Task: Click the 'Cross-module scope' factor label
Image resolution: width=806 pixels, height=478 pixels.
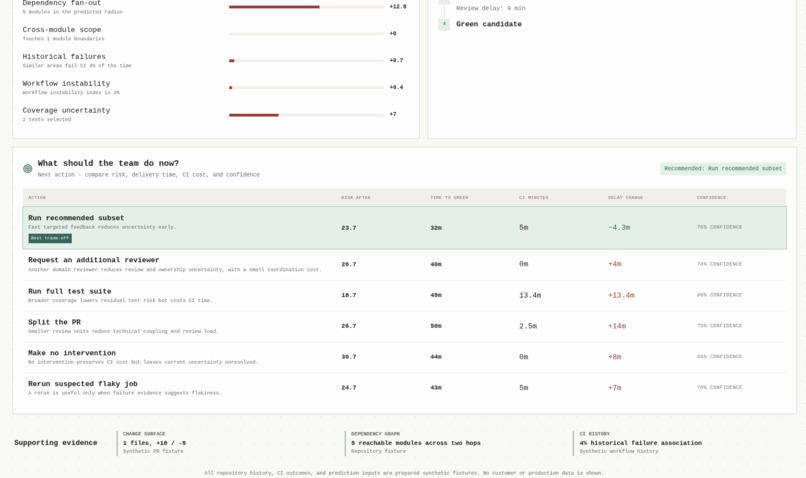Action: click(62, 30)
